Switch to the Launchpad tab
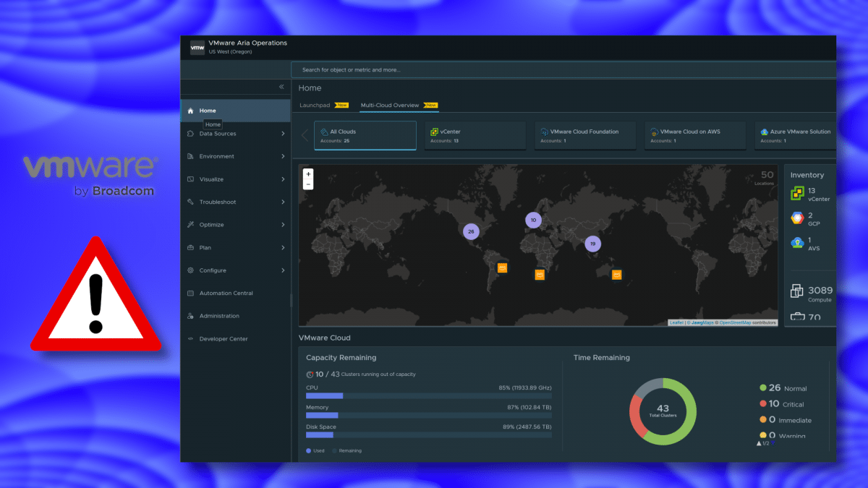The height and width of the screenshot is (488, 868). click(315, 106)
